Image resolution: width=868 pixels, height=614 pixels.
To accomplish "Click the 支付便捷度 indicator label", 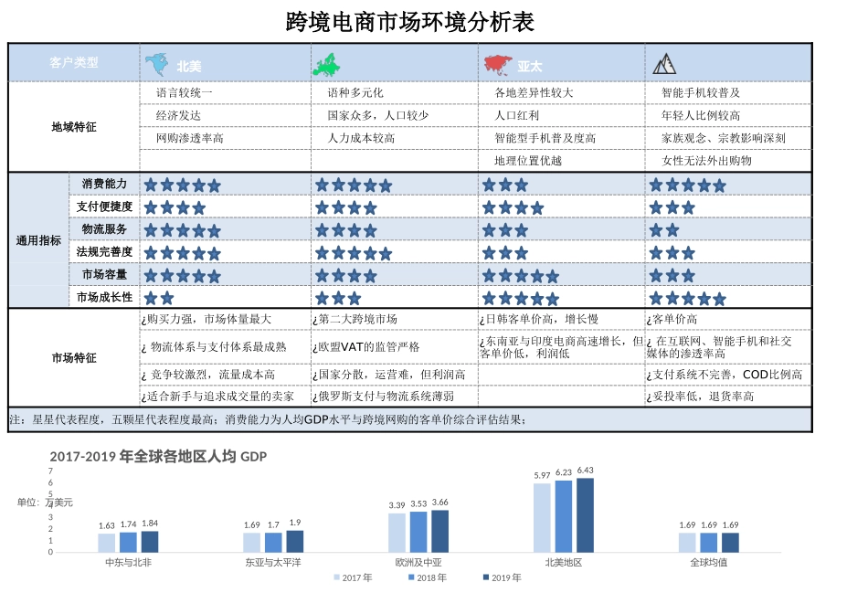I will point(104,206).
